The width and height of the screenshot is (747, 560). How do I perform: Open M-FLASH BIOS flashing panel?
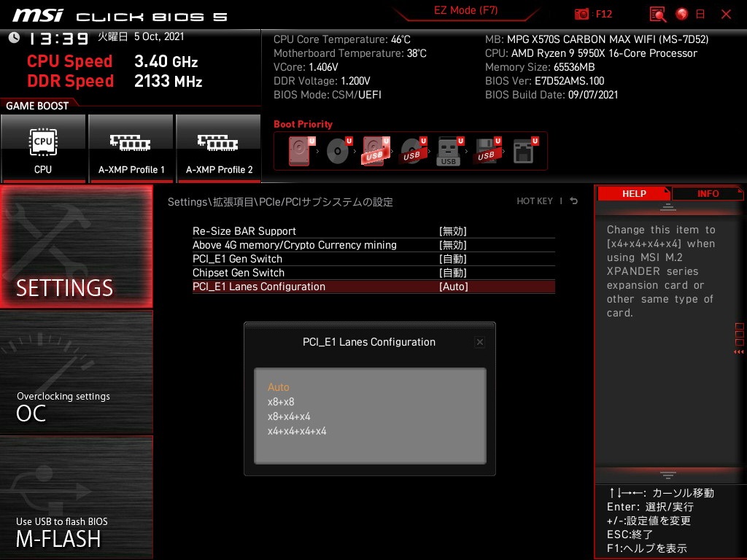(x=77, y=497)
